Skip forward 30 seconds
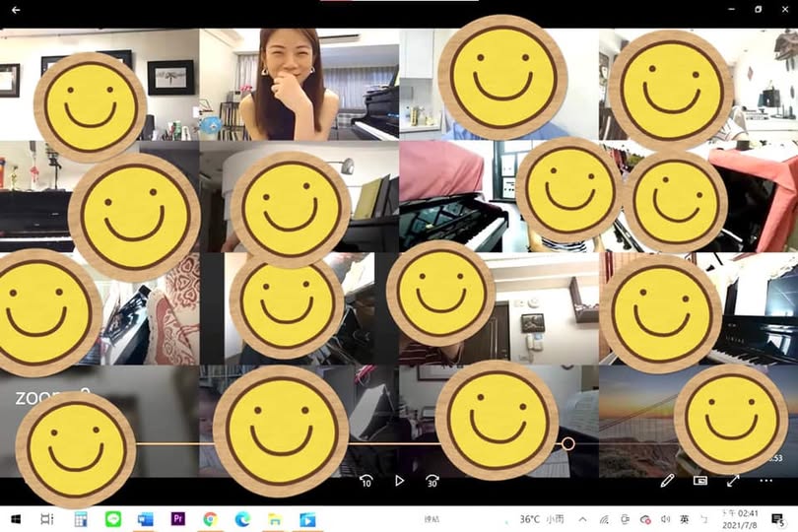The image size is (798, 532). [x=432, y=481]
